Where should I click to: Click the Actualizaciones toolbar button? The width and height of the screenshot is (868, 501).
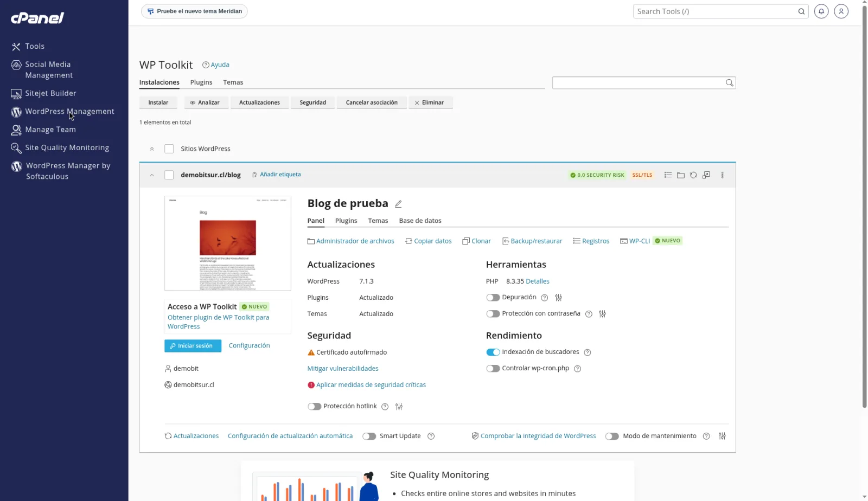tap(259, 102)
